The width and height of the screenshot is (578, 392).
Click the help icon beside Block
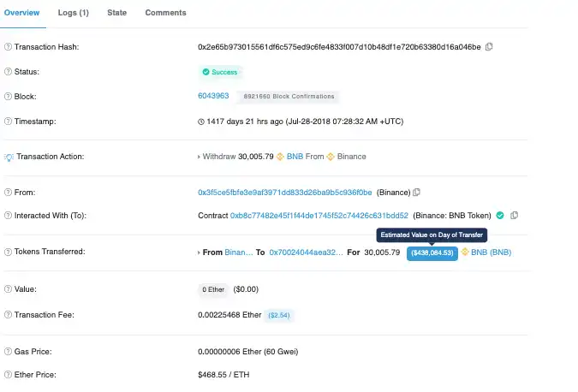(8, 97)
